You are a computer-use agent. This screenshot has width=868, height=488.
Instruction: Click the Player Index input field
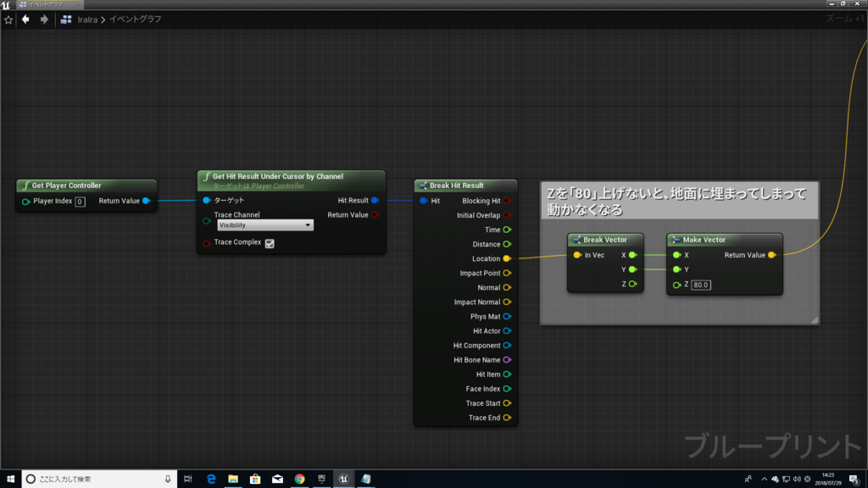(x=80, y=202)
